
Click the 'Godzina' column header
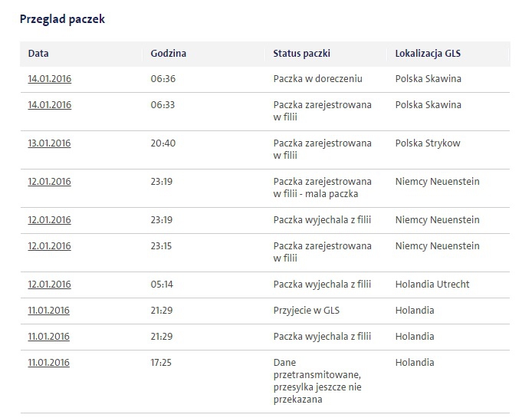[x=169, y=54]
